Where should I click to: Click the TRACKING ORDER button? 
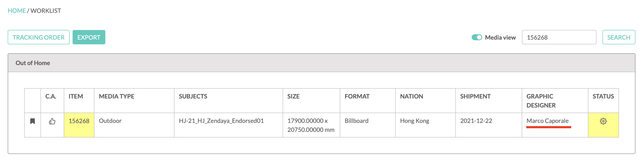click(39, 37)
